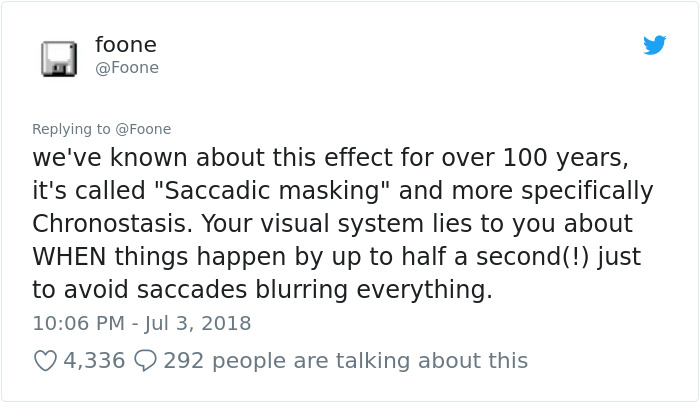Click the @Foone handle below the name
Image resolution: width=700 pixels, height=403 pixels.
click(127, 68)
